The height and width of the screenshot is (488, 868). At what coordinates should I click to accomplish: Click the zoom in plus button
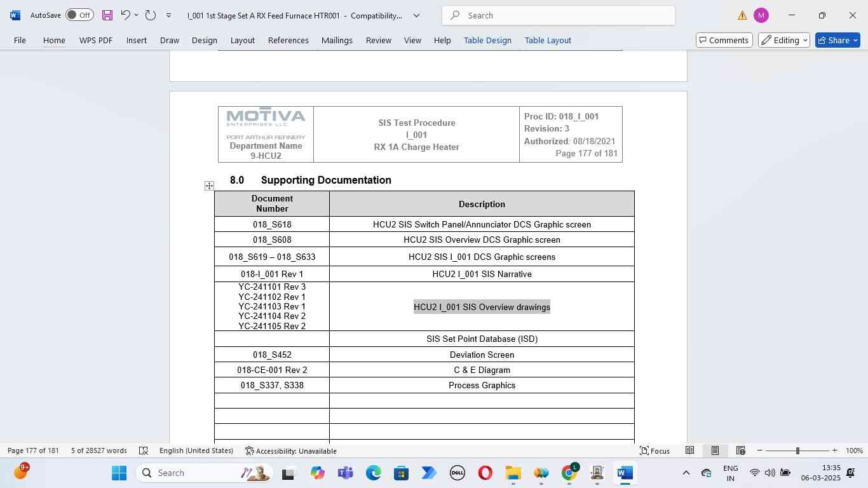[834, 451]
